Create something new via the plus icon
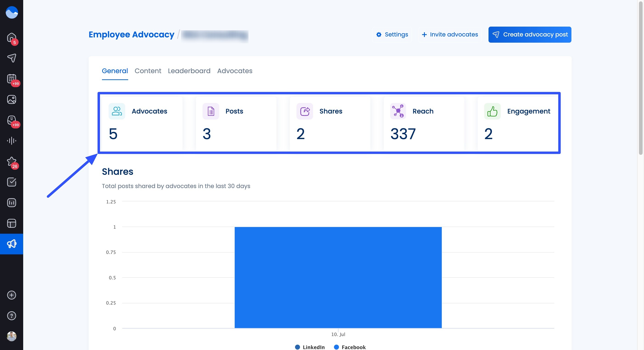The image size is (644, 350). point(11,295)
